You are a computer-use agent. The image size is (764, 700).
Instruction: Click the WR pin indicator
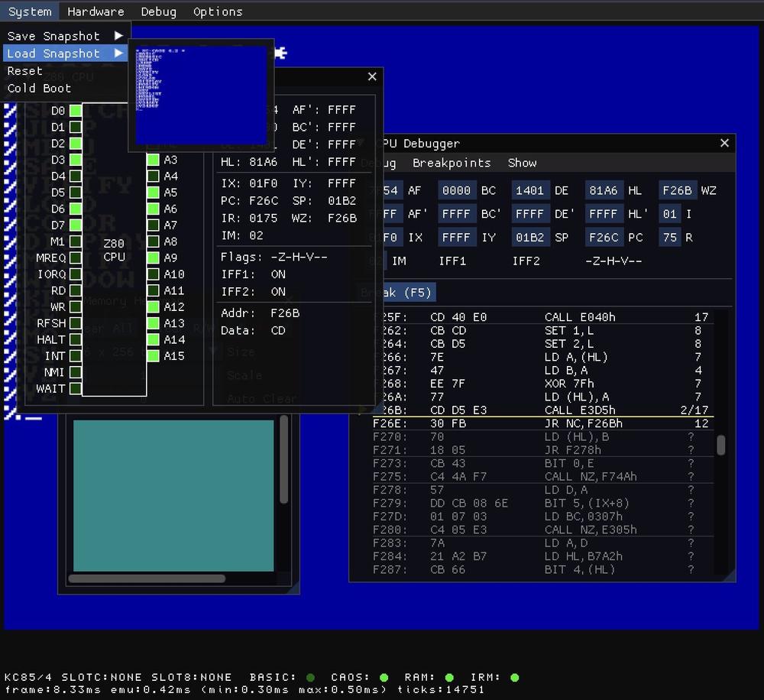point(76,306)
